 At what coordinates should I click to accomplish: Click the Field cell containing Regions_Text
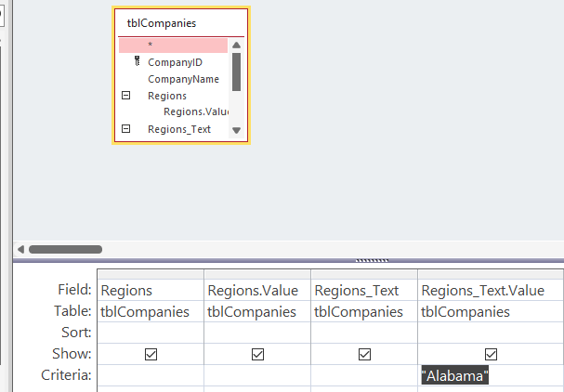364,290
